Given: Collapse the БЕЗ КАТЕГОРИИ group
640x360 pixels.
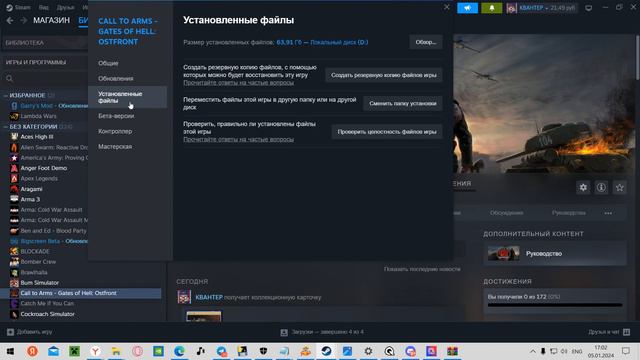Looking at the screenshot, I should point(5,127).
